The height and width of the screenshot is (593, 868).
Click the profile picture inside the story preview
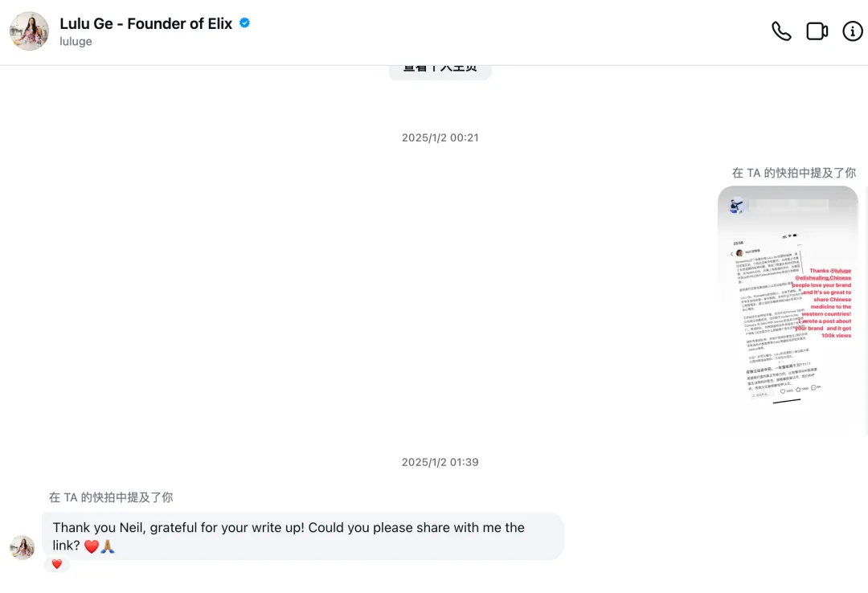[x=735, y=207]
